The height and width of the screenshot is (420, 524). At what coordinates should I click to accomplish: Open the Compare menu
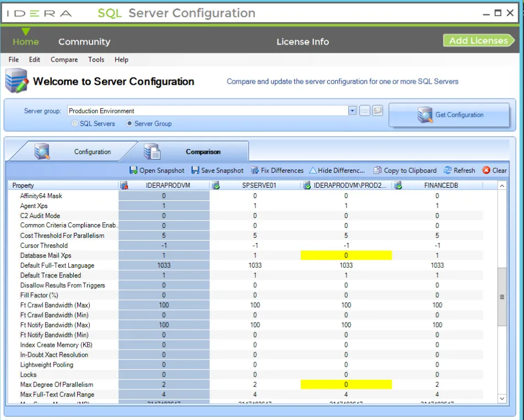(64, 59)
